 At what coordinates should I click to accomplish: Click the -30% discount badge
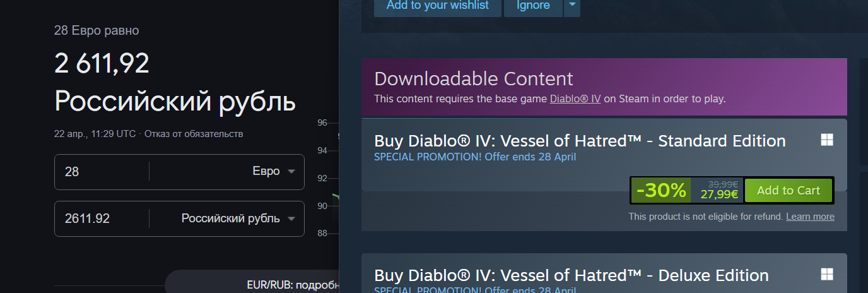click(661, 190)
